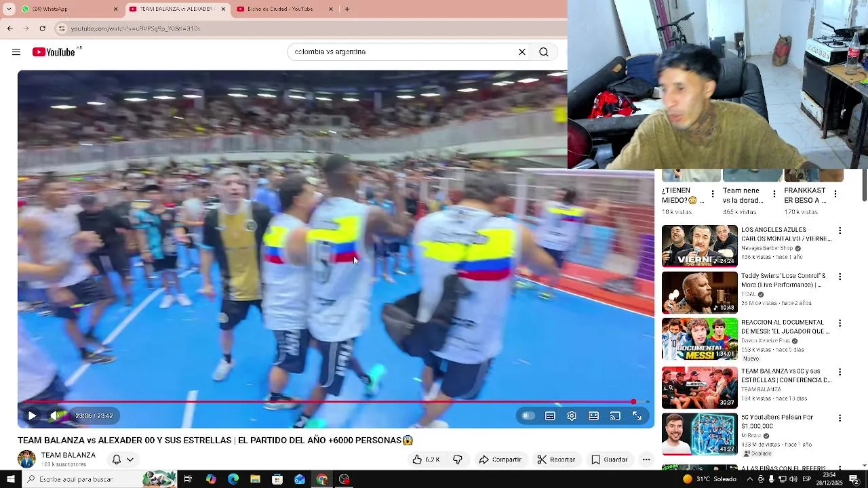Play the video with the play button

32,415
